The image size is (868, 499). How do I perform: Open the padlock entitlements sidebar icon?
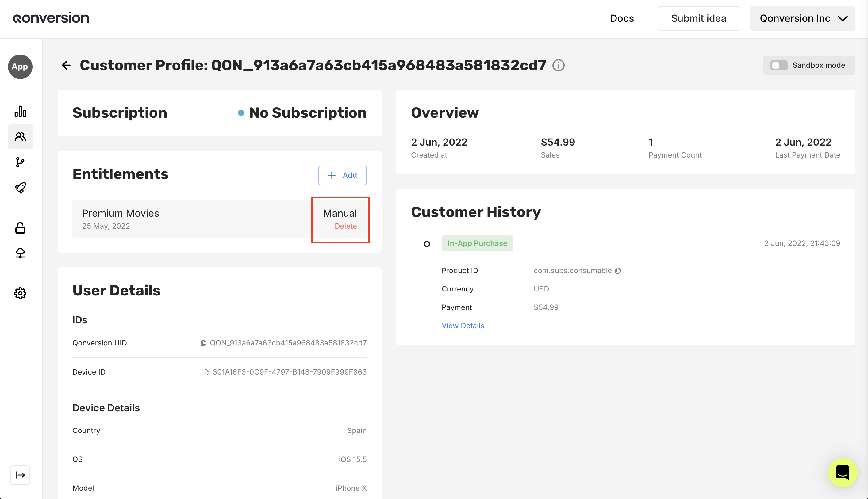(20, 227)
